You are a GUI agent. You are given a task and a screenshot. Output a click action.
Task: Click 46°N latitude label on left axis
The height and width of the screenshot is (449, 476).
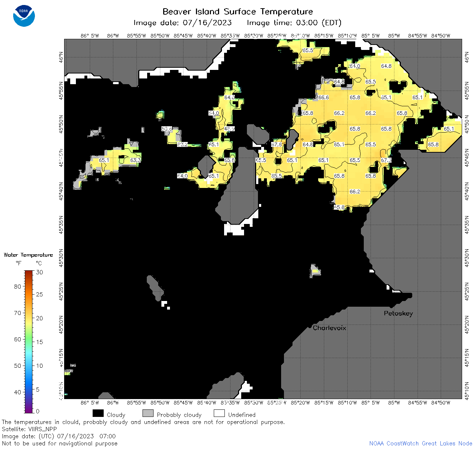coord(61,57)
